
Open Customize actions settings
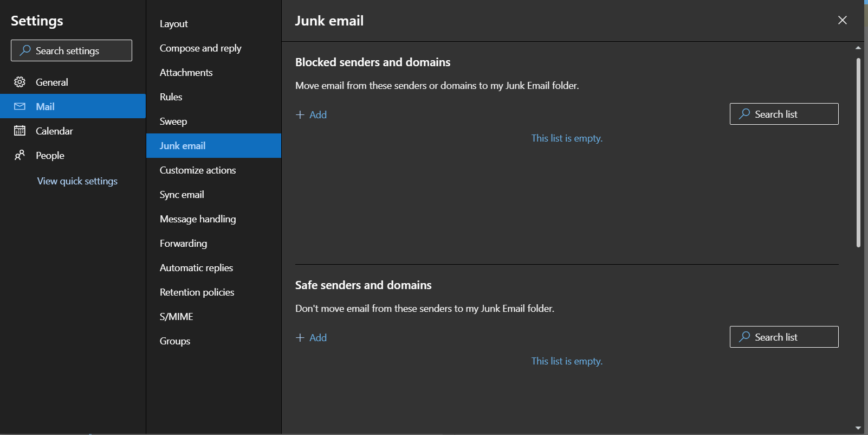pyautogui.click(x=213, y=170)
